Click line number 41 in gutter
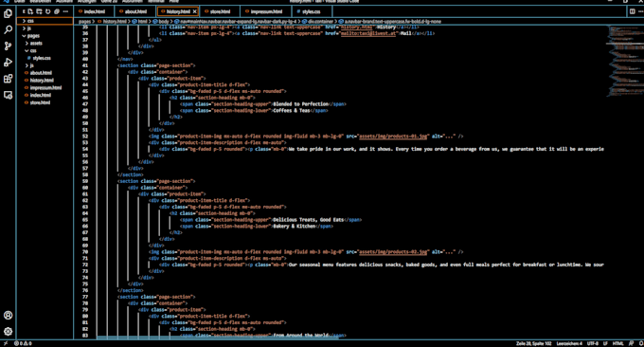644x347 pixels. coord(85,65)
